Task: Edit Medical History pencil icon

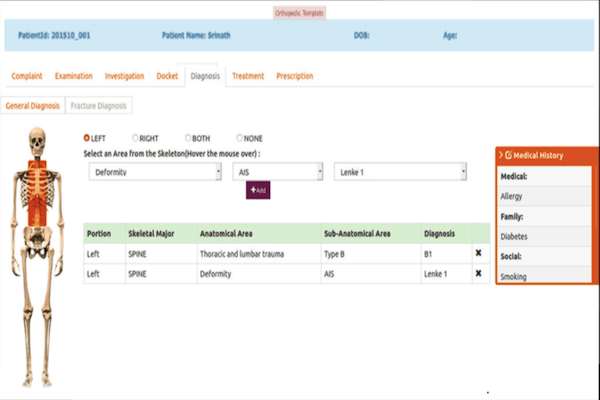Action: (509, 155)
